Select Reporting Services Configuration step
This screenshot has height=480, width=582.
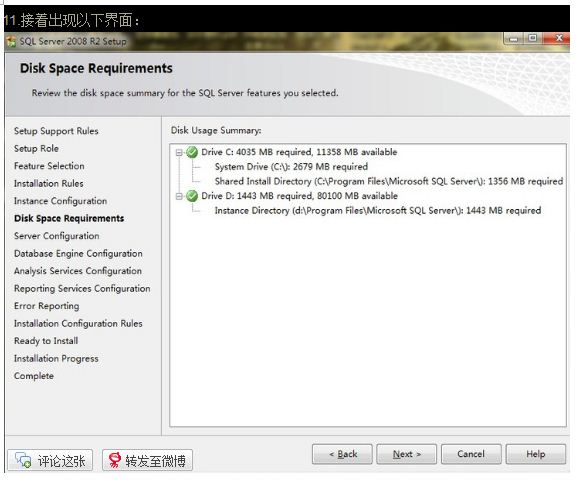[82, 288]
